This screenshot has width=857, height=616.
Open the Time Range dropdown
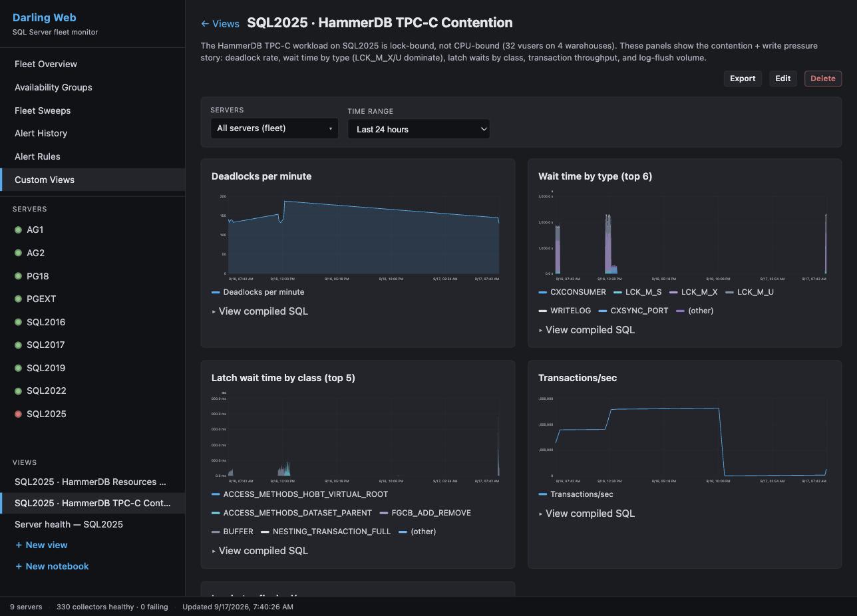point(419,129)
